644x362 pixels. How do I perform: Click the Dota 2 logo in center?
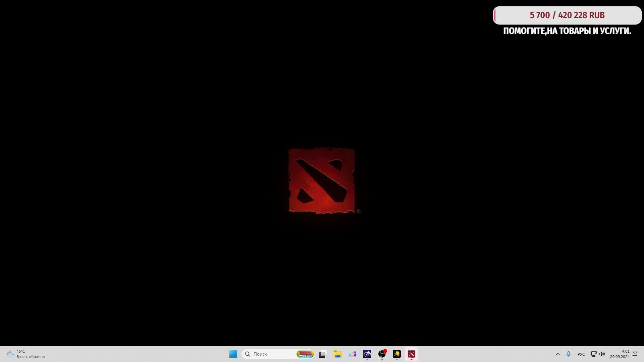(322, 181)
